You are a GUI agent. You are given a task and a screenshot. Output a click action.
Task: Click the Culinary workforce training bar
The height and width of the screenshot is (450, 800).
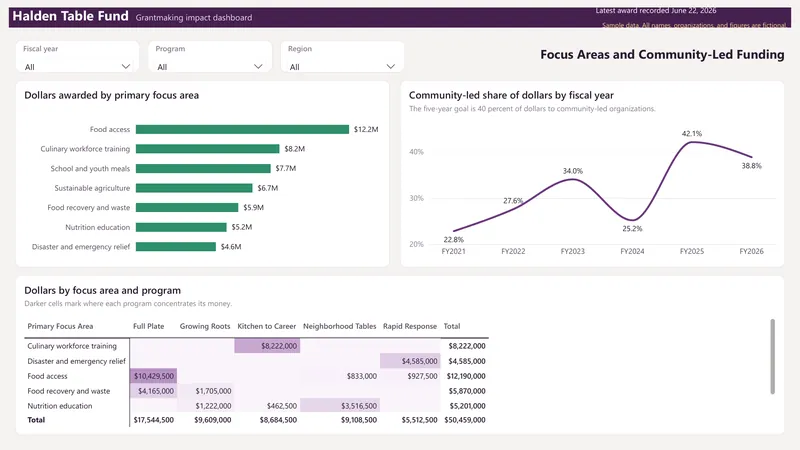(208, 149)
